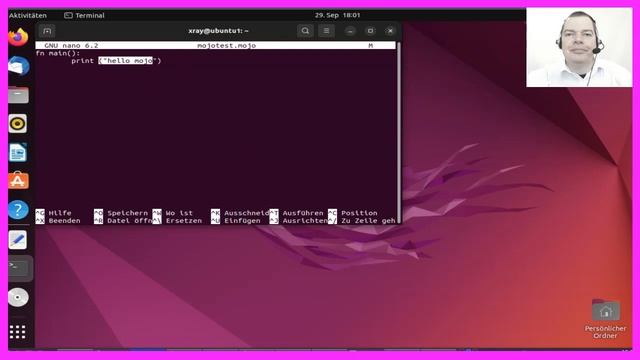Open Firefox from the dock
Screen dimensions: 640x360
click(18, 37)
